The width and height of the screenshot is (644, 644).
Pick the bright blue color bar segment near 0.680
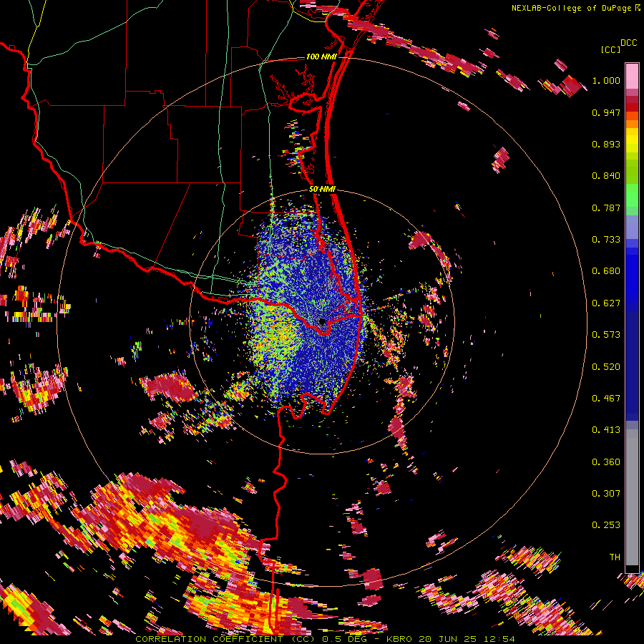632,275
